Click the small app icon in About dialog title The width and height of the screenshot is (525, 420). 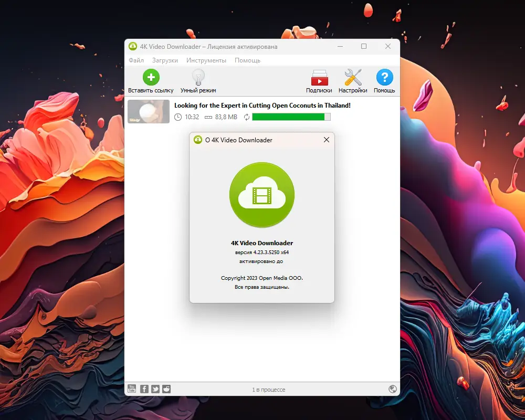198,140
